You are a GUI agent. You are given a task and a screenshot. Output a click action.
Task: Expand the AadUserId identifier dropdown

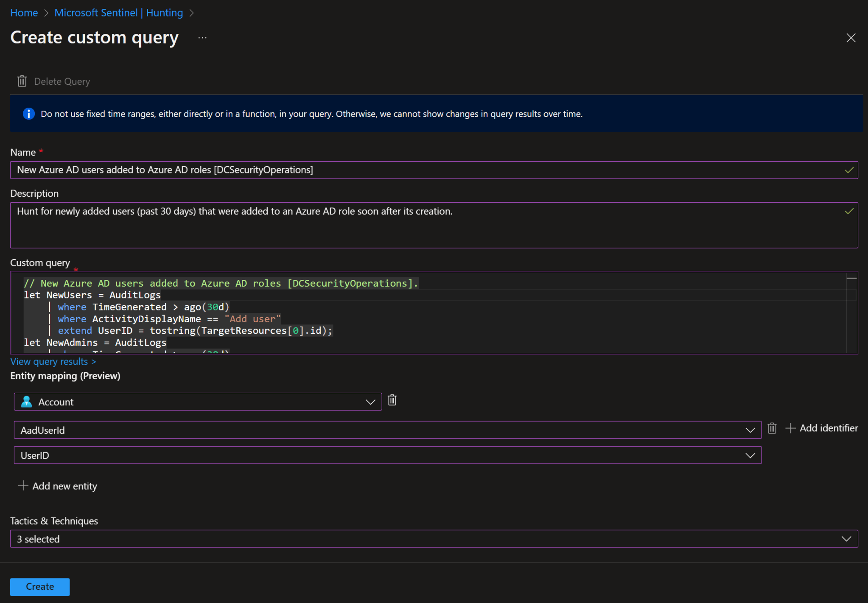click(x=750, y=430)
